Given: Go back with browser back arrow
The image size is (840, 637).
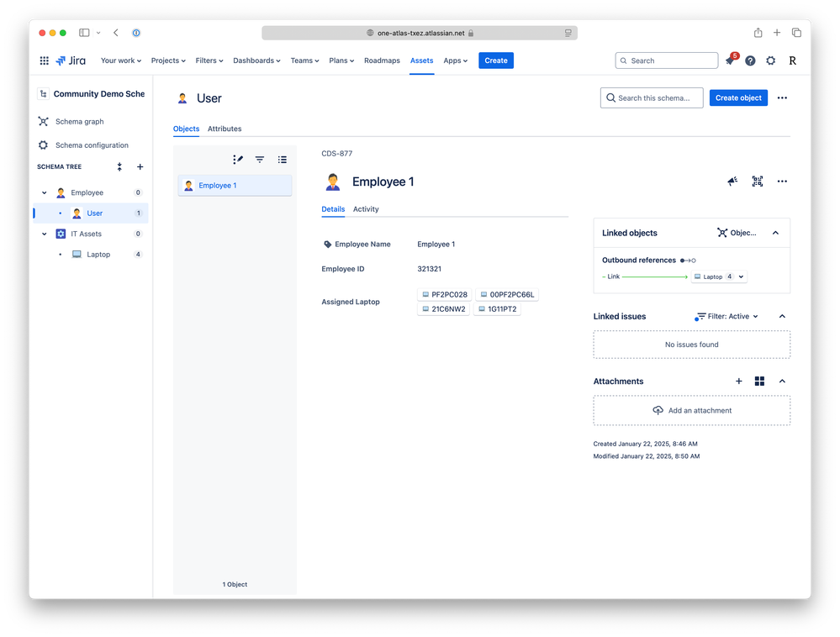Looking at the screenshot, I should click(116, 33).
